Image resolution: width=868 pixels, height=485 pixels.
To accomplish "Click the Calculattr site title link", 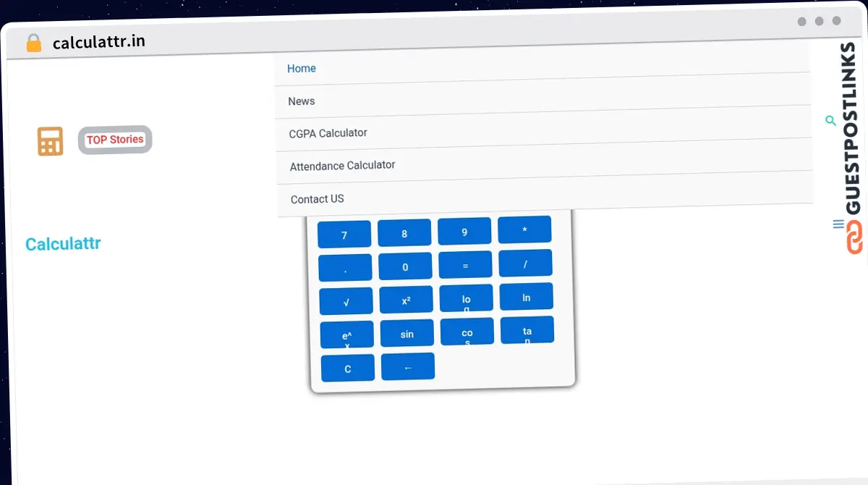I will coord(63,244).
